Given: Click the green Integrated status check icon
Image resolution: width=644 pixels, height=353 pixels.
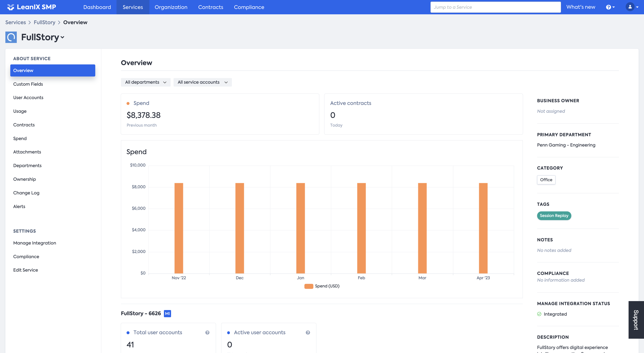Looking at the screenshot, I should tap(539, 314).
